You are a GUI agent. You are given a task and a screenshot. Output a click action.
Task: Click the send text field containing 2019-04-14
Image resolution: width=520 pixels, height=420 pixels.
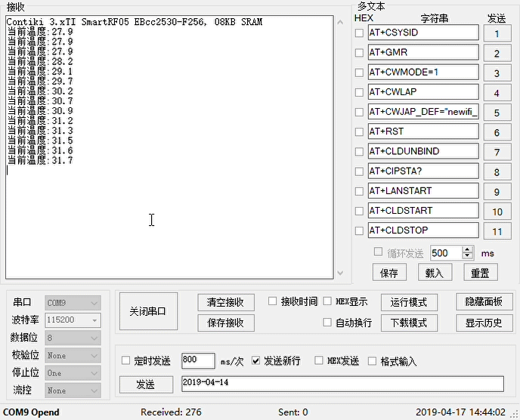coord(342,383)
